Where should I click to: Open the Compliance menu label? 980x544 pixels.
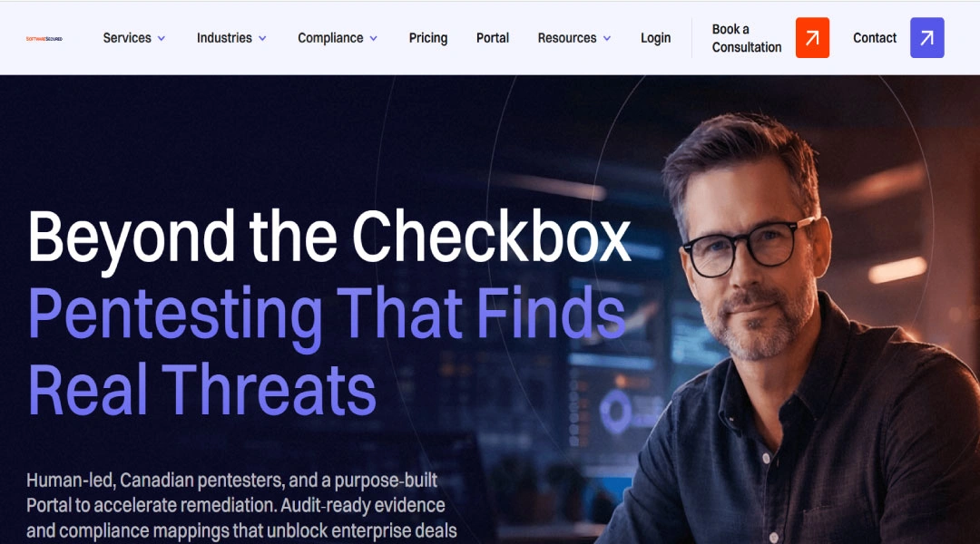point(330,38)
